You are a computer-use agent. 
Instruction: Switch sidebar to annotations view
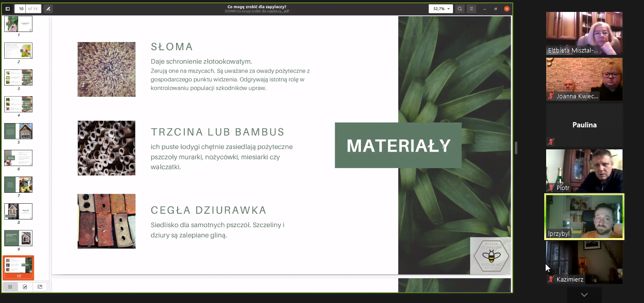coord(25,287)
